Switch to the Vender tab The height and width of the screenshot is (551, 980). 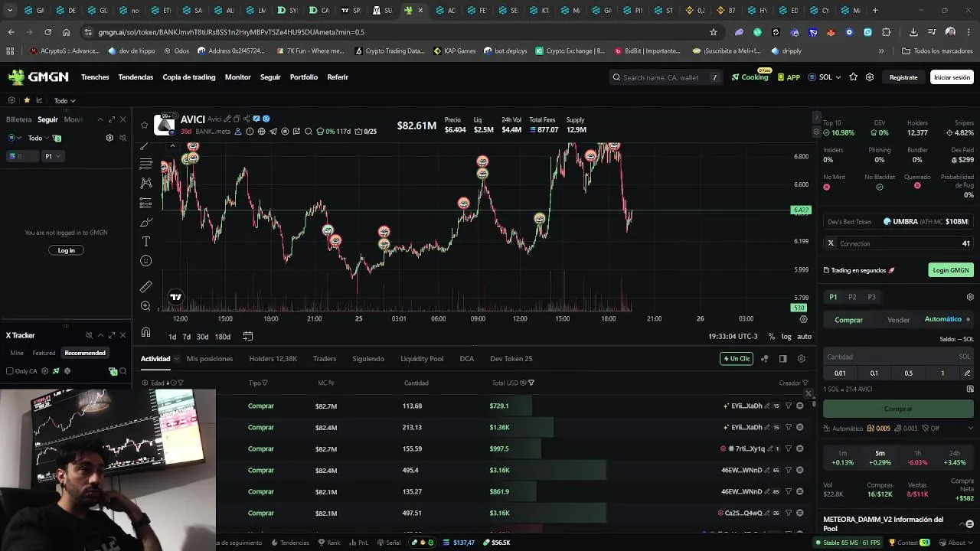(898, 320)
